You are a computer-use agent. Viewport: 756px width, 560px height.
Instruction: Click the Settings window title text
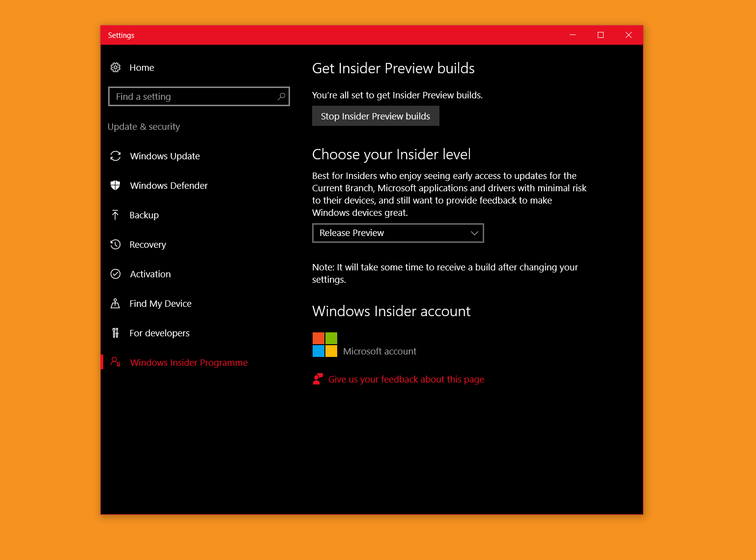click(x=121, y=35)
